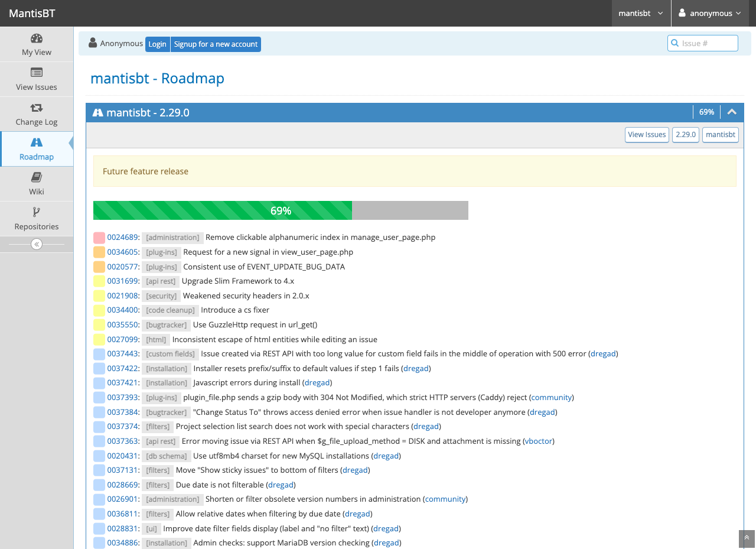Click the 69% progress bar
This screenshot has width=756, height=549.
[281, 210]
